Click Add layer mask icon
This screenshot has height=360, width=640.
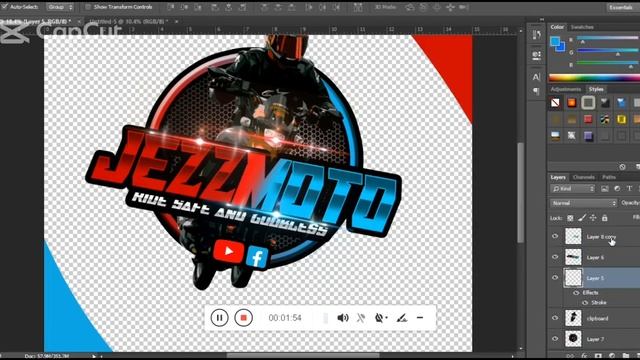point(598,356)
